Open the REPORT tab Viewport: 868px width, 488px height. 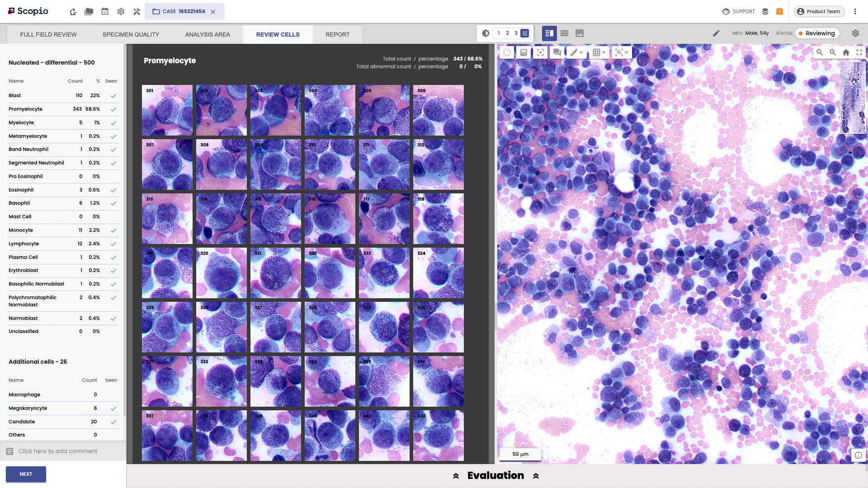click(x=337, y=34)
